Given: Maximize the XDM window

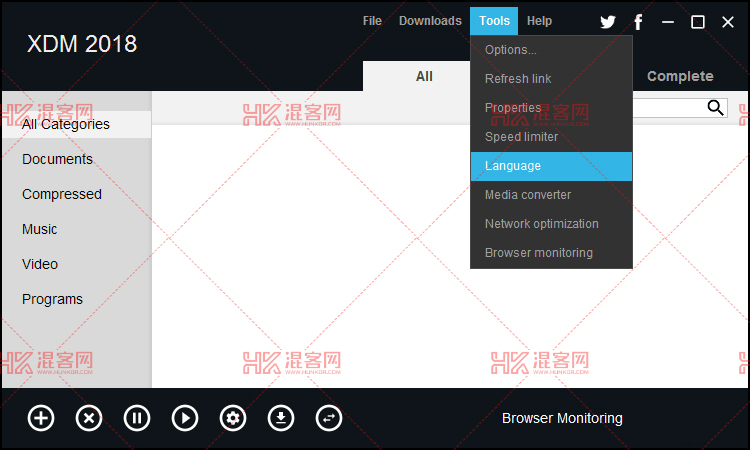Looking at the screenshot, I should pos(698,22).
